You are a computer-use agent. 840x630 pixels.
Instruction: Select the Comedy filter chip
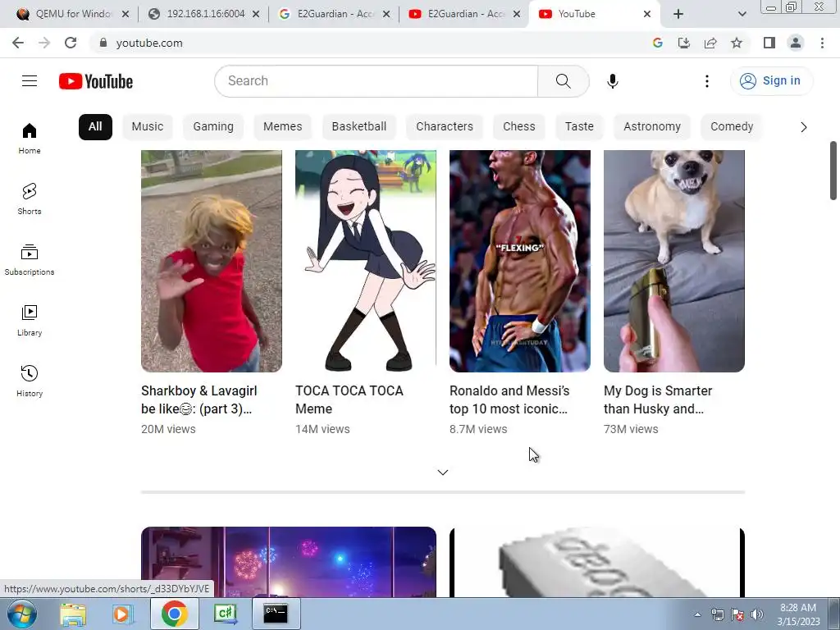coord(732,127)
